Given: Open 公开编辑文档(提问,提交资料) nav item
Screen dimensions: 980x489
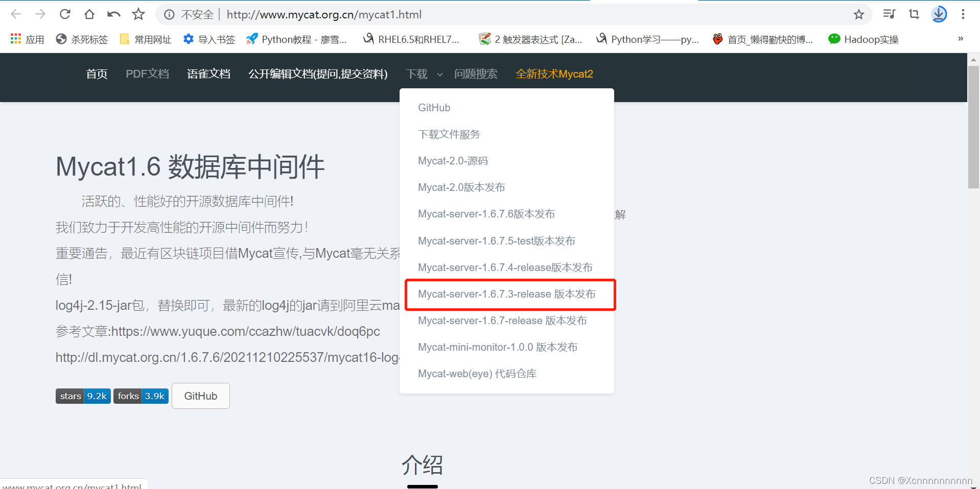Looking at the screenshot, I should [318, 74].
